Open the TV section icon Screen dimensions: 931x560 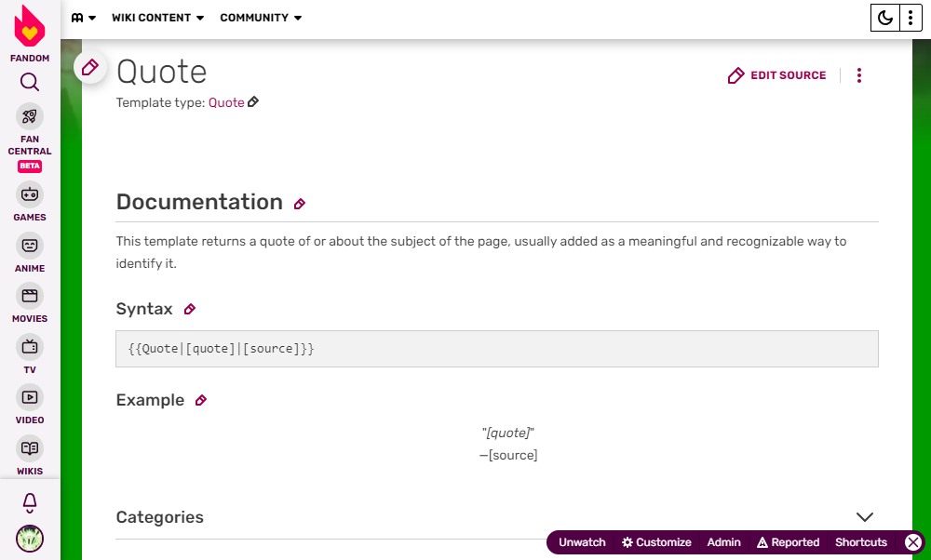30,347
